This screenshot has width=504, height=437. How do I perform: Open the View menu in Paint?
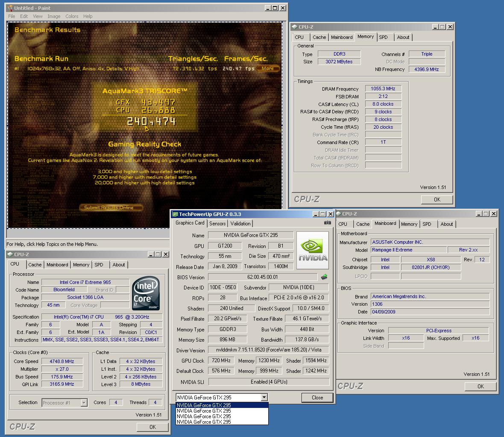tap(38, 16)
